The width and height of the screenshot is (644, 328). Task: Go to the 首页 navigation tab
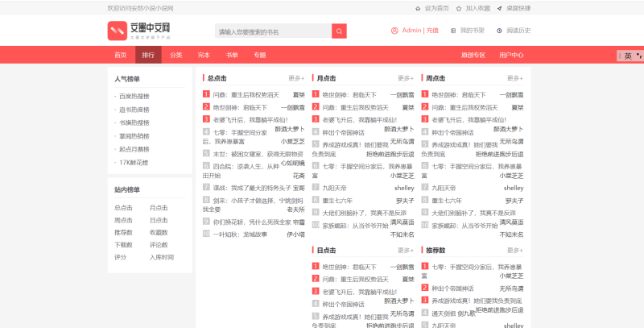120,55
